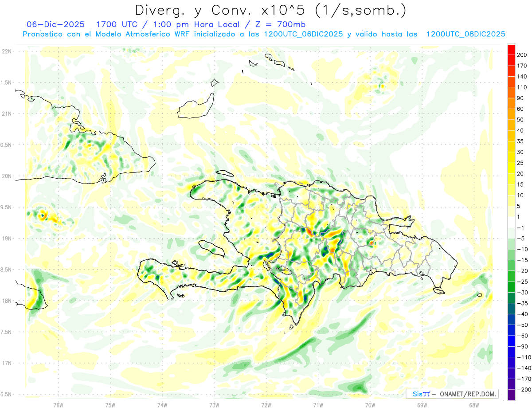The width and height of the screenshot is (532, 411).
Task: Click the "-200" color scale label
Action: tap(525, 390)
